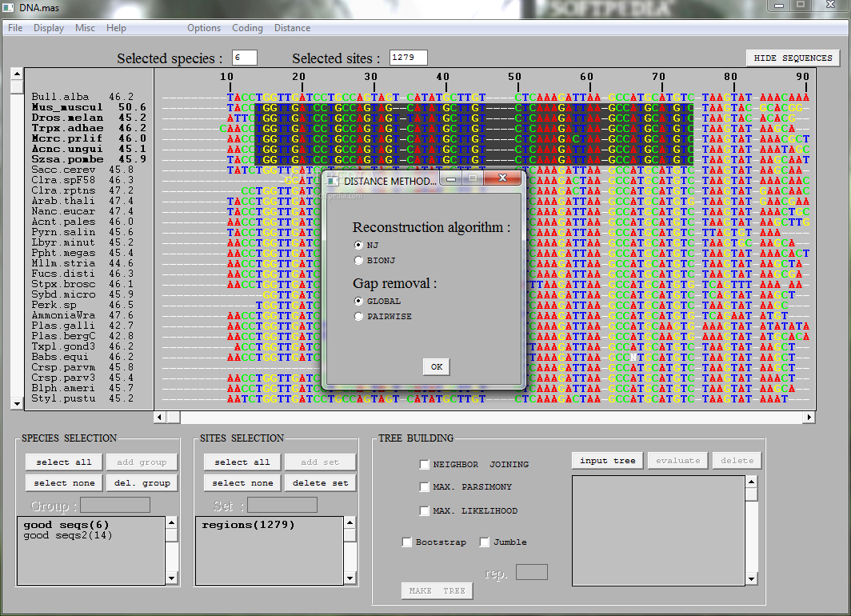Open the File menu
851x616 pixels.
(15, 28)
